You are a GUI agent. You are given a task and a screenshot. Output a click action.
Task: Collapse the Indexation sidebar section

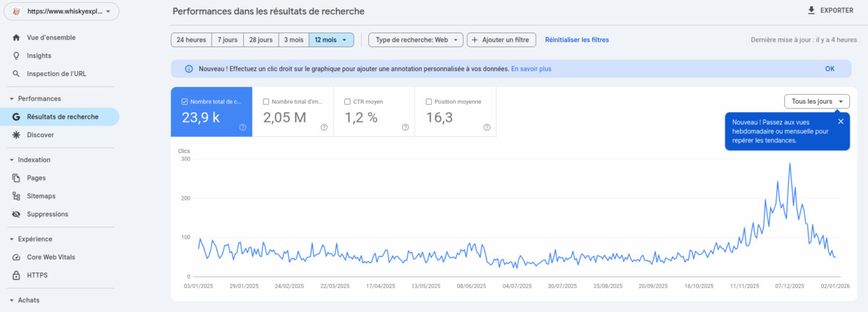12,160
